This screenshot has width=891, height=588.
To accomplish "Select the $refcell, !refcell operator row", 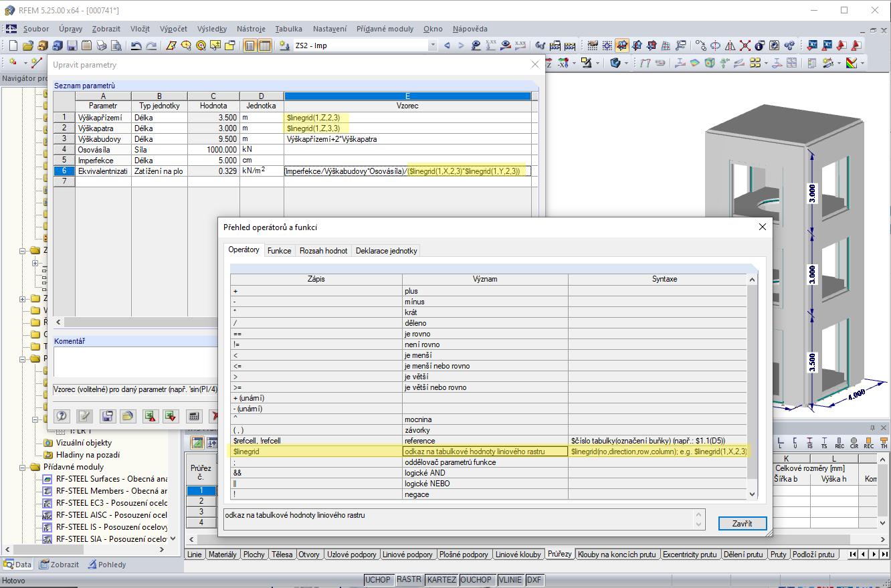I will [488, 441].
